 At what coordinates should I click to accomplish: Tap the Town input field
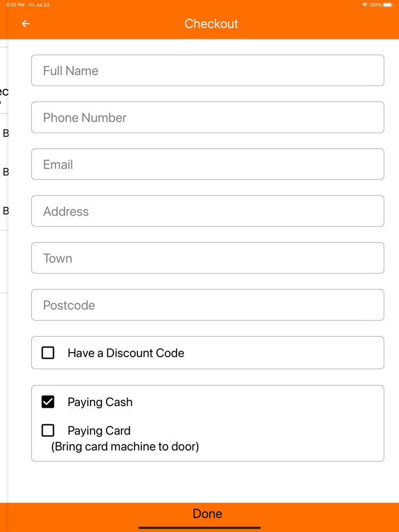click(x=207, y=258)
